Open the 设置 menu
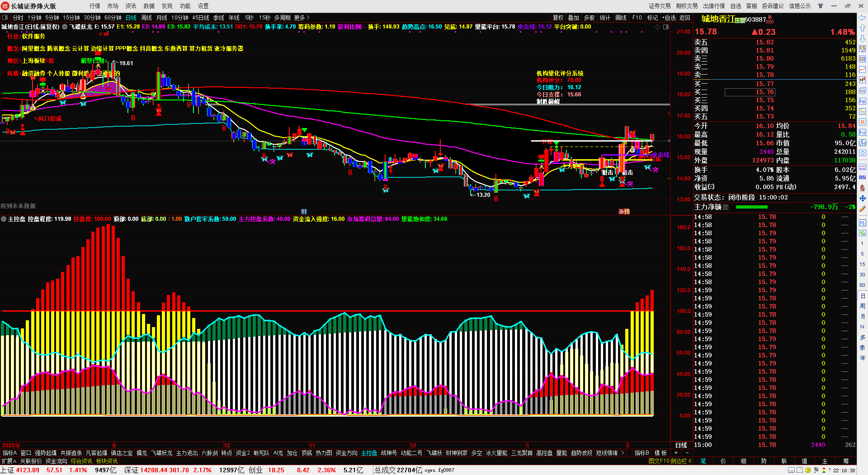This screenshot has width=868, height=475. pos(203,6)
